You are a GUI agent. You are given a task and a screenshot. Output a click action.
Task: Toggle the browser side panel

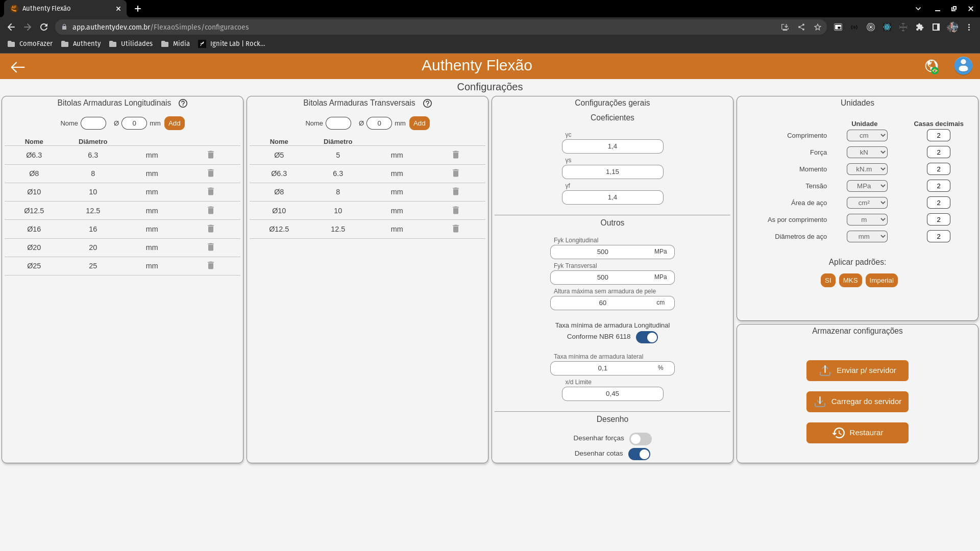[x=936, y=27]
